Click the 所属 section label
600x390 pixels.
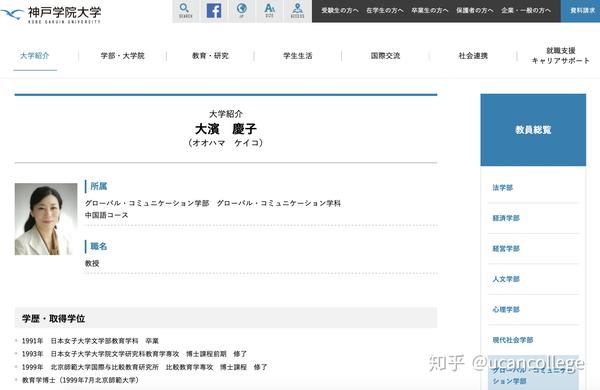pyautogui.click(x=99, y=186)
